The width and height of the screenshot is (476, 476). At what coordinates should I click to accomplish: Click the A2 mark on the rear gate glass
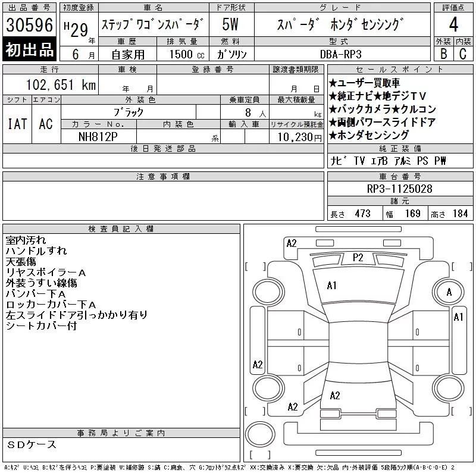tap(335, 396)
